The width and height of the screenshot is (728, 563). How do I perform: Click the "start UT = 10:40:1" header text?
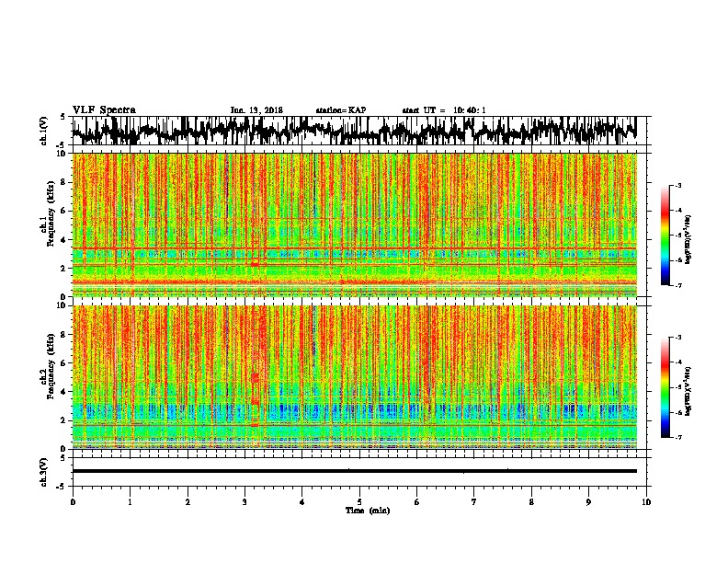coord(444,110)
